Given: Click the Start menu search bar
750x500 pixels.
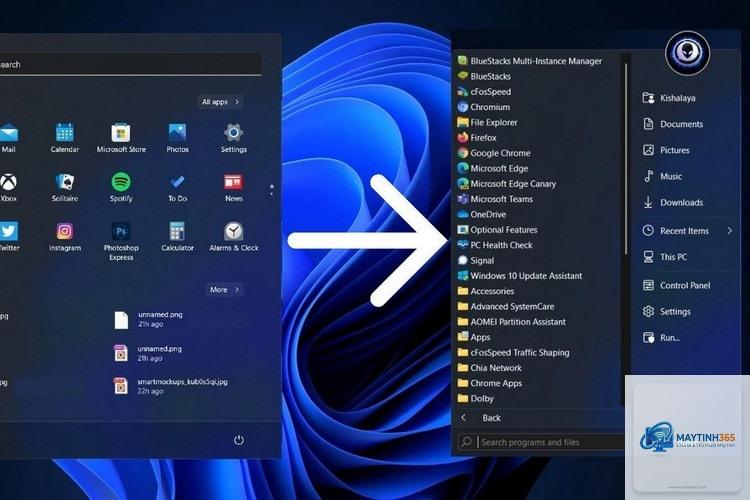Looking at the screenshot, I should coord(130,64).
